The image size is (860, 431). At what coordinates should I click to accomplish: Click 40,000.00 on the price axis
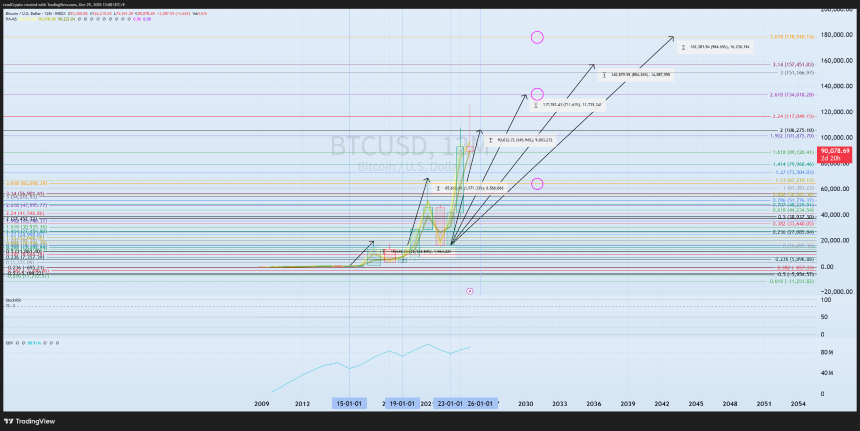pyautogui.click(x=838, y=214)
